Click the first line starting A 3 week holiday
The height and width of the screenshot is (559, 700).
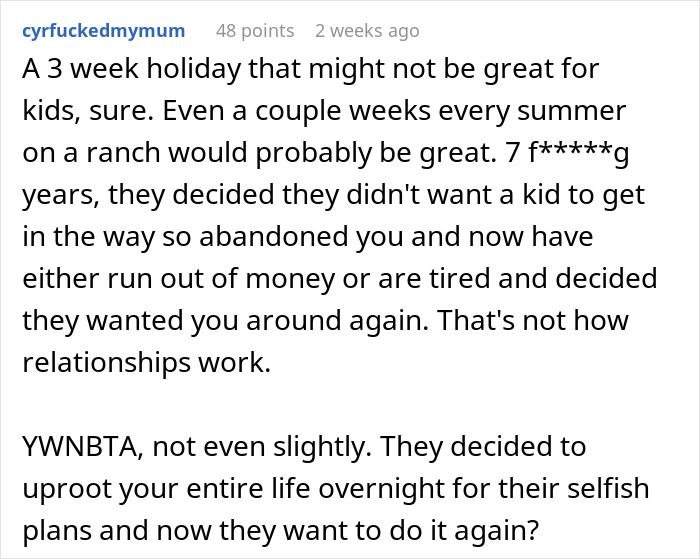pos(311,69)
